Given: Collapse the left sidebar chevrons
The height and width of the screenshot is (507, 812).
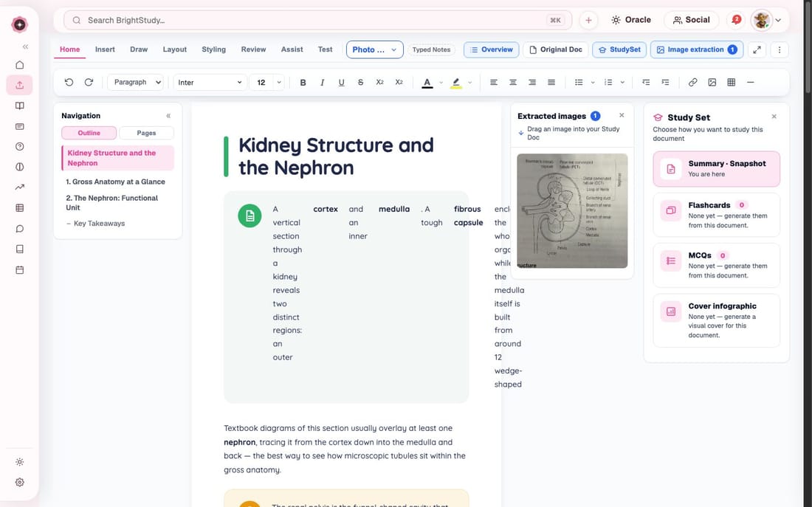Looking at the screenshot, I should pyautogui.click(x=25, y=46).
